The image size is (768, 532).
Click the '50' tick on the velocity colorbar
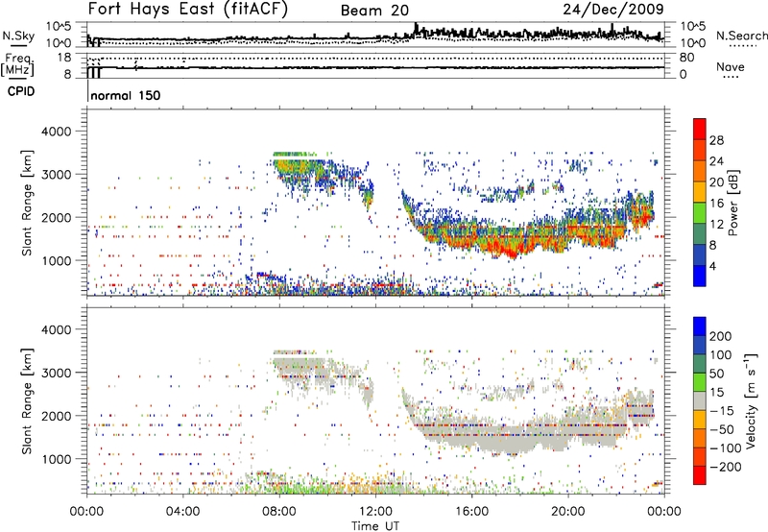pos(716,374)
